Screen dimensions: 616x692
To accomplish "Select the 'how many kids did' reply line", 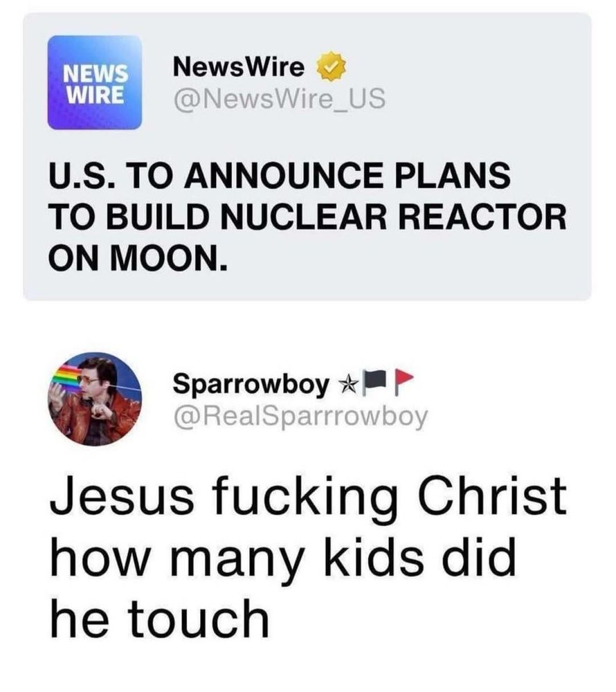I will pyautogui.click(x=283, y=558).
